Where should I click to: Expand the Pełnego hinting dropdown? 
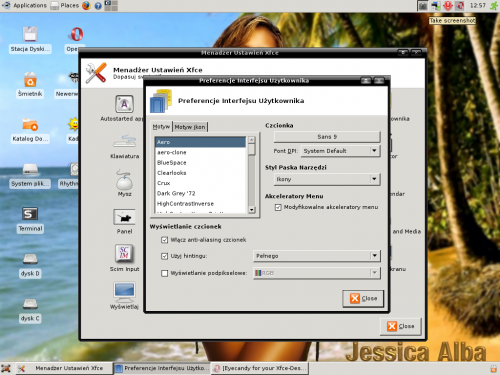317,256
